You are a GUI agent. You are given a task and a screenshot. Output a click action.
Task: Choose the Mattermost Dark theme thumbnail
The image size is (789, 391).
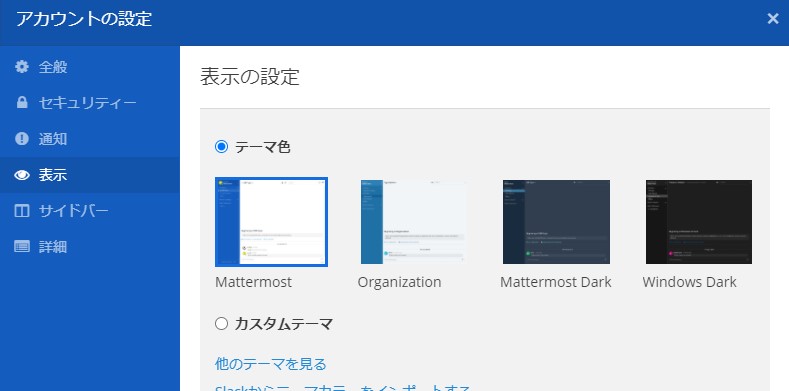click(556, 222)
